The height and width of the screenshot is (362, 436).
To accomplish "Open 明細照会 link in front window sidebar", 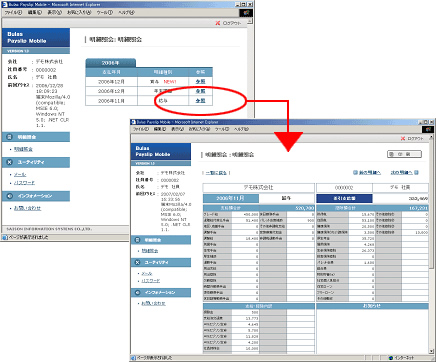I will pyautogui.click(x=150, y=251).
